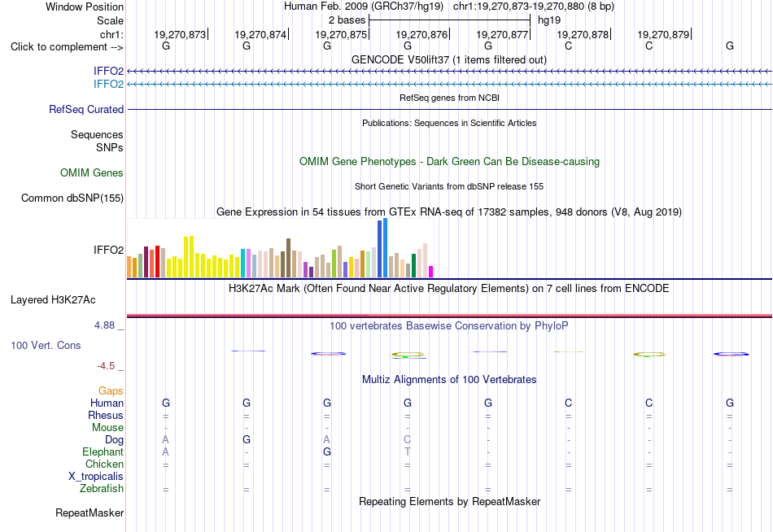The width and height of the screenshot is (773, 532).
Task: Click the H3K27Ac Mark track title
Action: [448, 289]
